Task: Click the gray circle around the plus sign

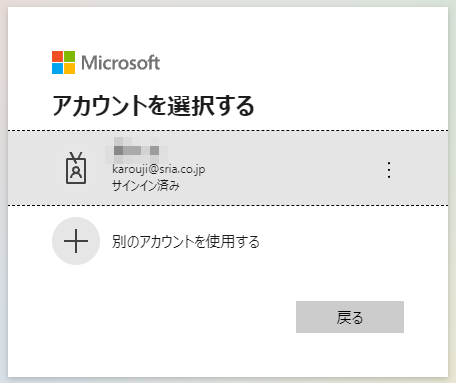Action: [76, 241]
